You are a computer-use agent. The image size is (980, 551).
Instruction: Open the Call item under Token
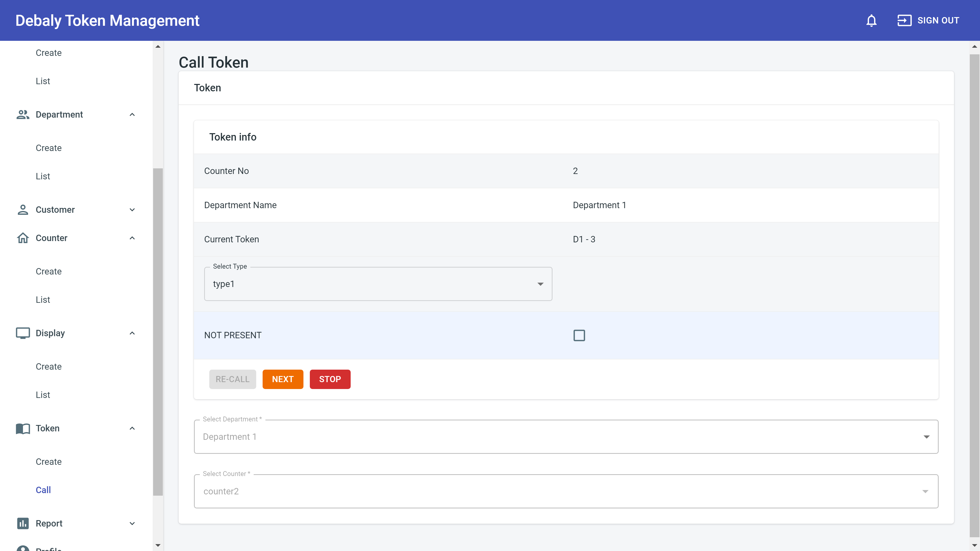coord(43,490)
